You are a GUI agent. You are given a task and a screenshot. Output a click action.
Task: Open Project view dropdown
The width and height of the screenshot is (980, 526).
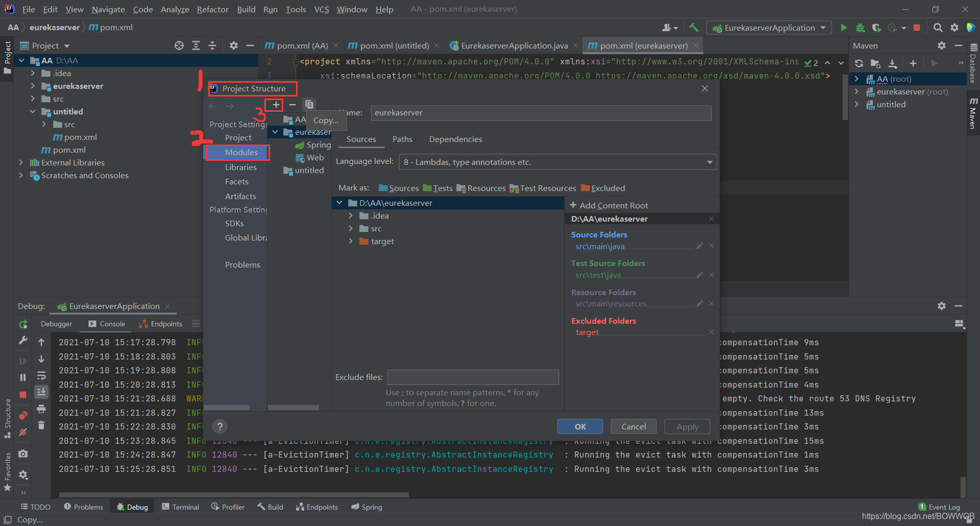[45, 45]
